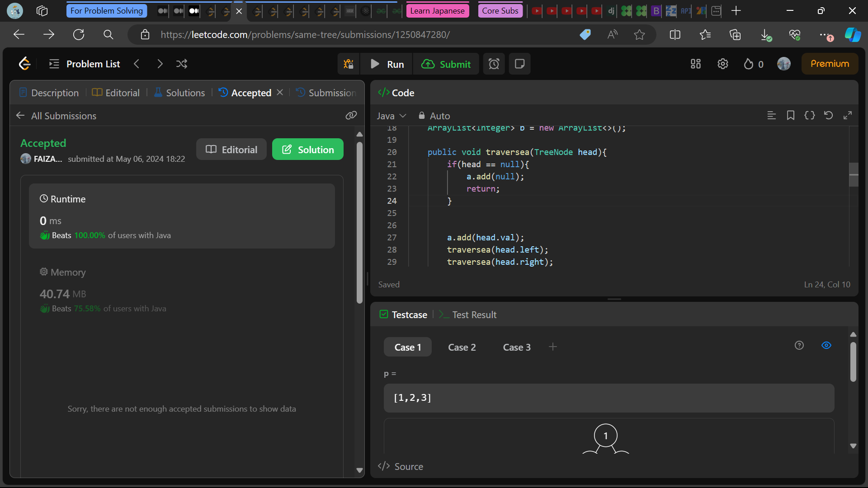The height and width of the screenshot is (488, 868).
Task: Open the user profile avatar
Action: (x=784, y=64)
